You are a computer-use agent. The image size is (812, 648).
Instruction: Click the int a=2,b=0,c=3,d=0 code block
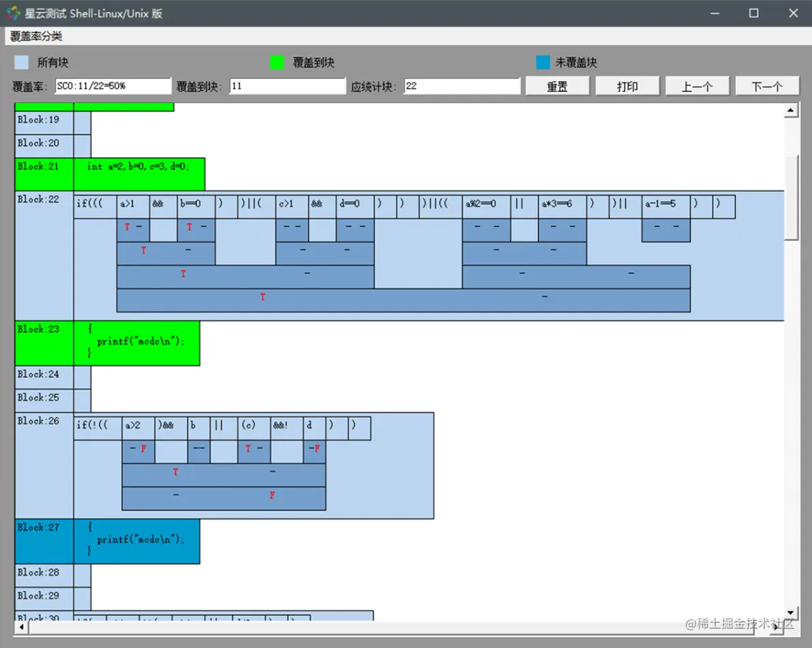139,174
